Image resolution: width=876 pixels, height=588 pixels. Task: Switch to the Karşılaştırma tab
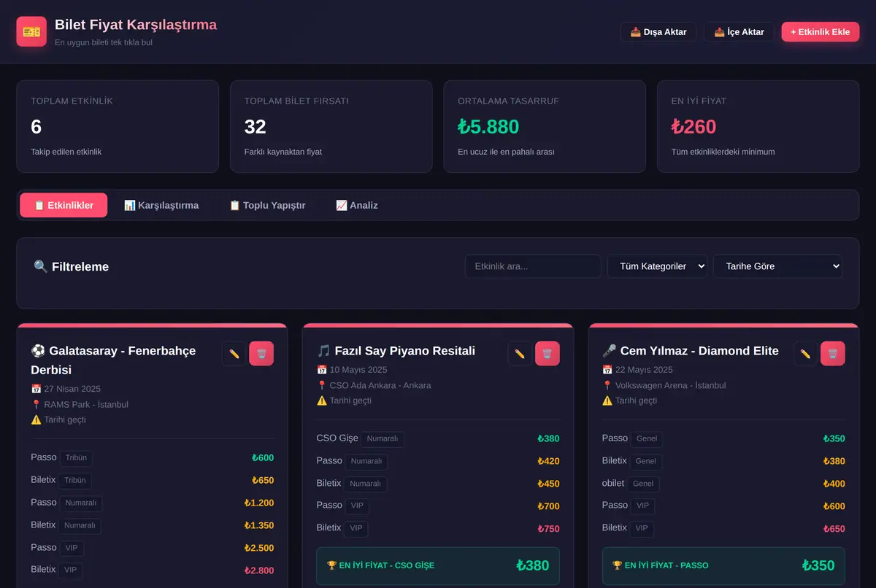(x=161, y=205)
